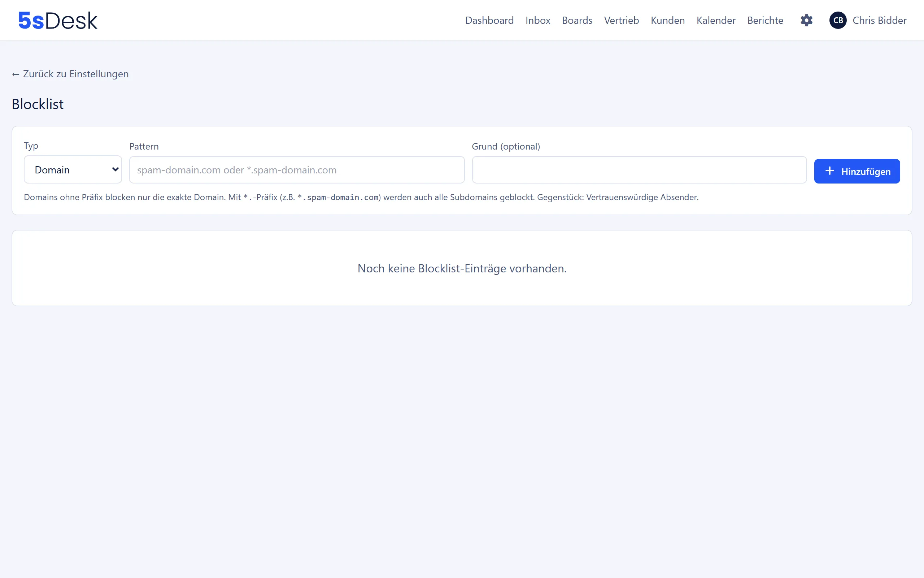The width and height of the screenshot is (924, 578).
Task: View Berichte reports
Action: coord(765,20)
